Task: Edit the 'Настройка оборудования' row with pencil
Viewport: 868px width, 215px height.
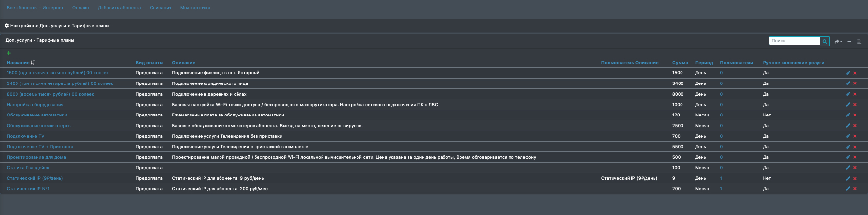Action: [848, 105]
